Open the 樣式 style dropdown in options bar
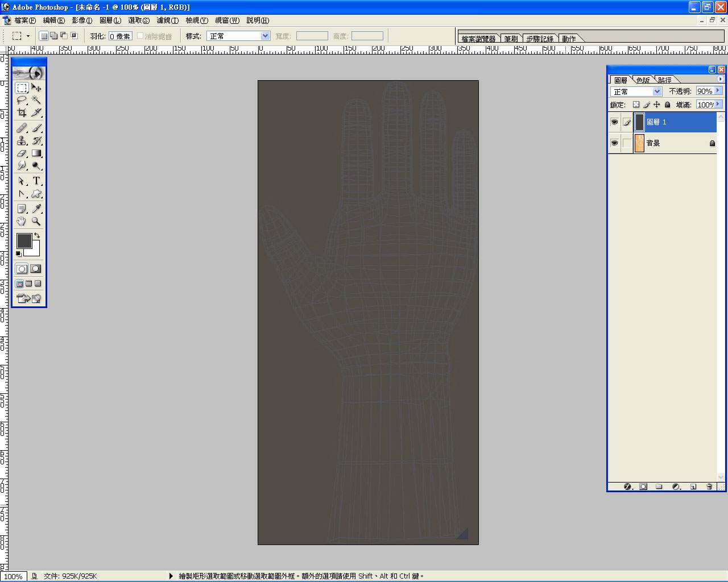 pyautogui.click(x=238, y=36)
